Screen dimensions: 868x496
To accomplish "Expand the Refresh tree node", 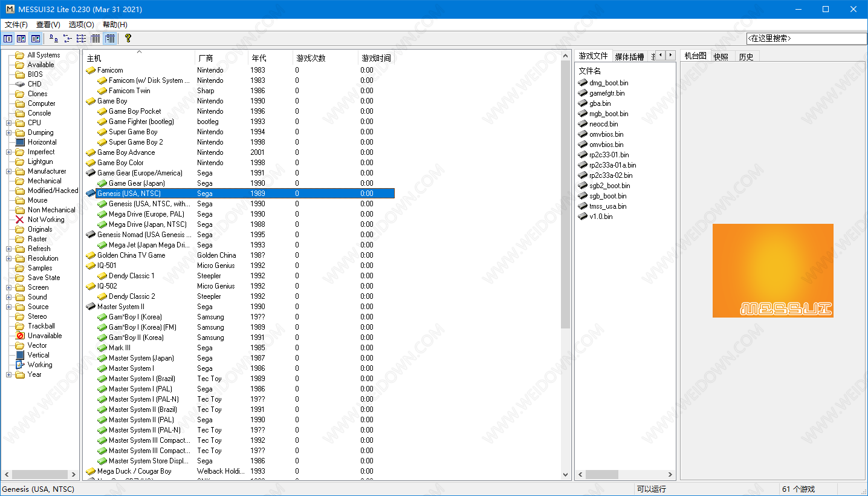I will [x=9, y=249].
